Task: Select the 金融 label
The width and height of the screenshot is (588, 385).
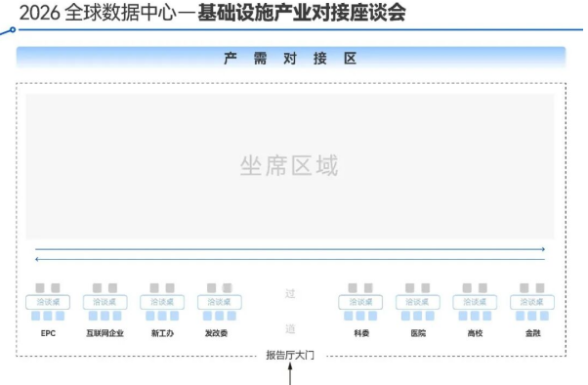Action: coord(532,333)
